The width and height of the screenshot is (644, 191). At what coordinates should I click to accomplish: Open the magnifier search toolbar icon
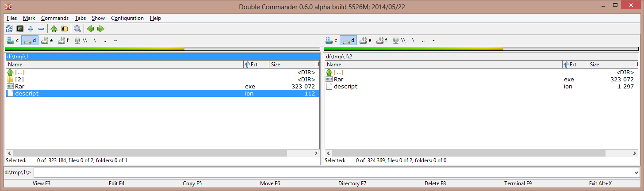(x=77, y=29)
